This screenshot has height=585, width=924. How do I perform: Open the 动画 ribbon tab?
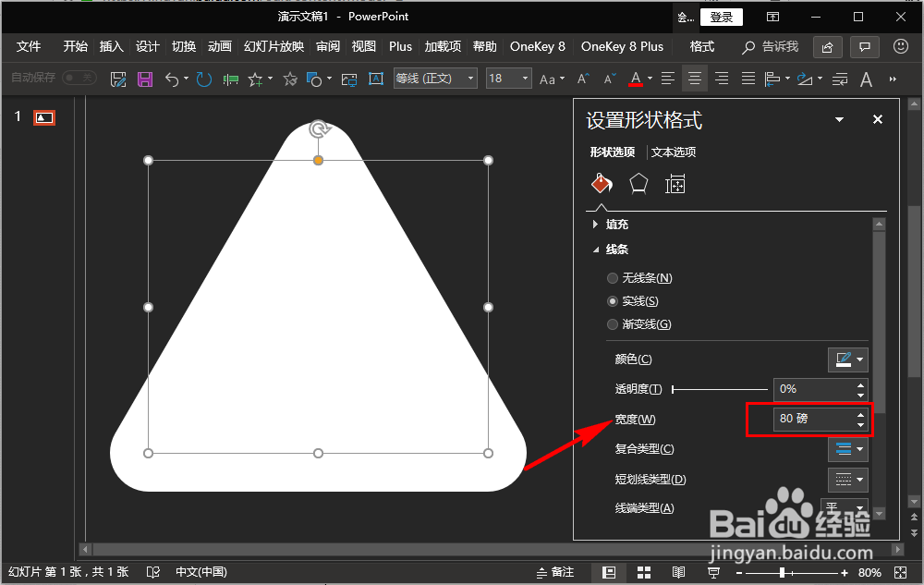220,46
